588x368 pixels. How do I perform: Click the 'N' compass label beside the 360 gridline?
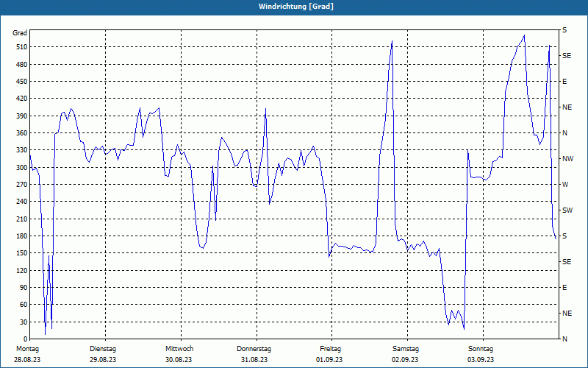[x=565, y=133]
